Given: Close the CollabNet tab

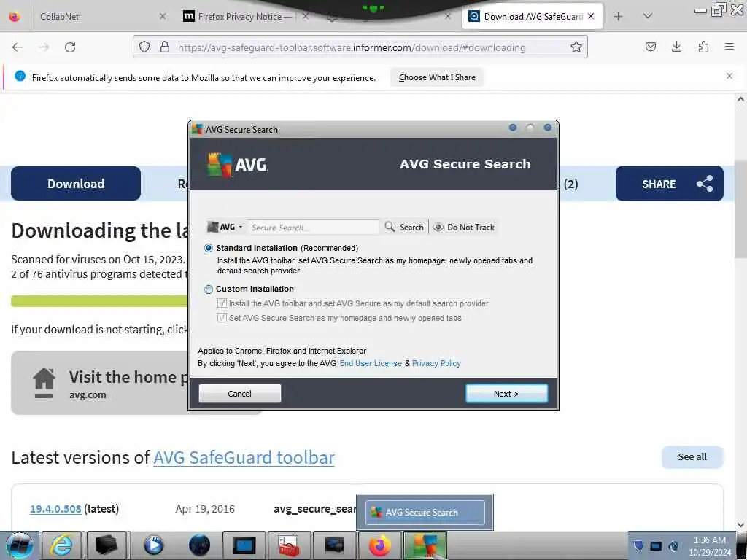Looking at the screenshot, I should [163, 16].
